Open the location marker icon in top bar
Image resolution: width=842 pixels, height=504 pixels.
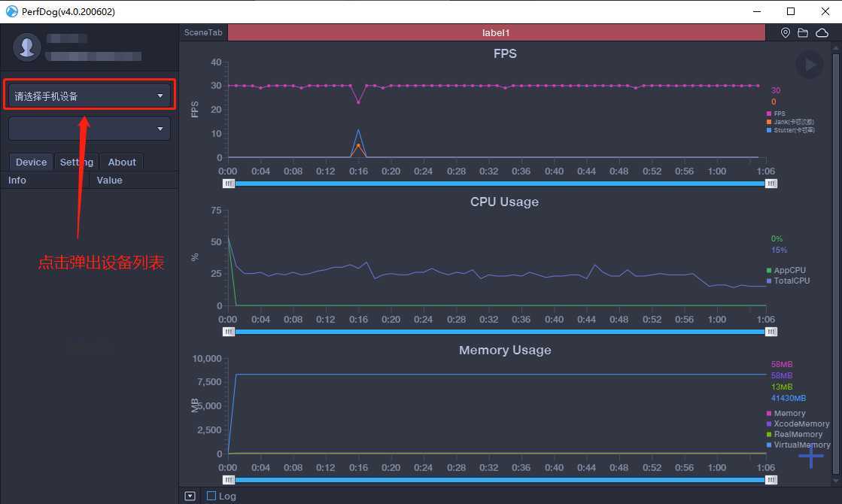[x=785, y=33]
